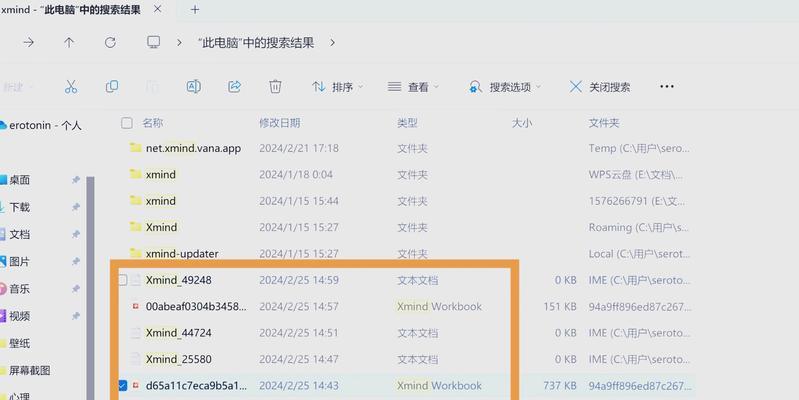Click the Xmind icon of d65a11c7eca9b5a1
This screenshot has width=799, height=400.
136,385
